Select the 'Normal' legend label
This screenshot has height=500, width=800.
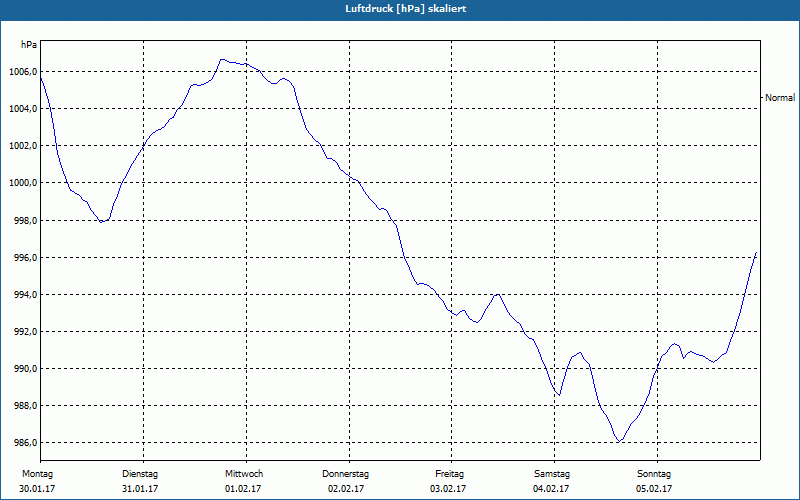point(780,97)
